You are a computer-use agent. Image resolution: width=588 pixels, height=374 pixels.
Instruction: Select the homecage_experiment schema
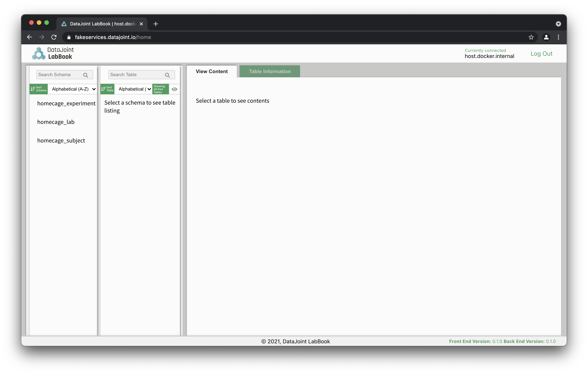point(66,103)
